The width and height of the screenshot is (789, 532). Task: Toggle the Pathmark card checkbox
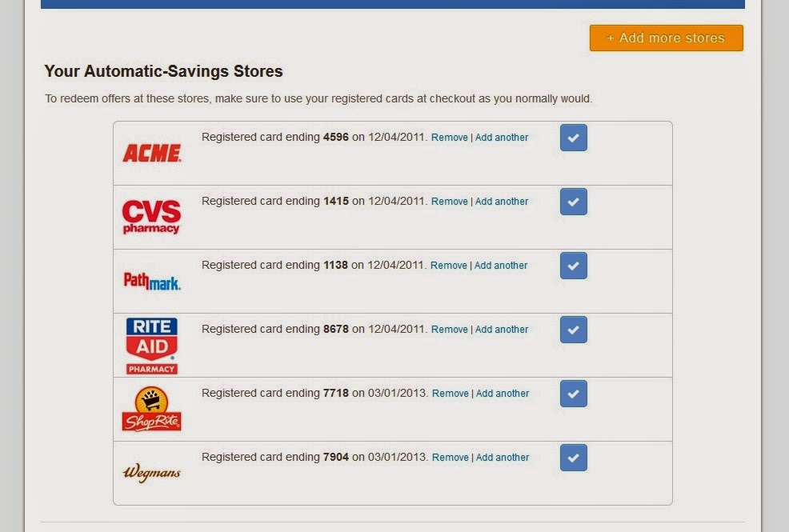pos(574,266)
